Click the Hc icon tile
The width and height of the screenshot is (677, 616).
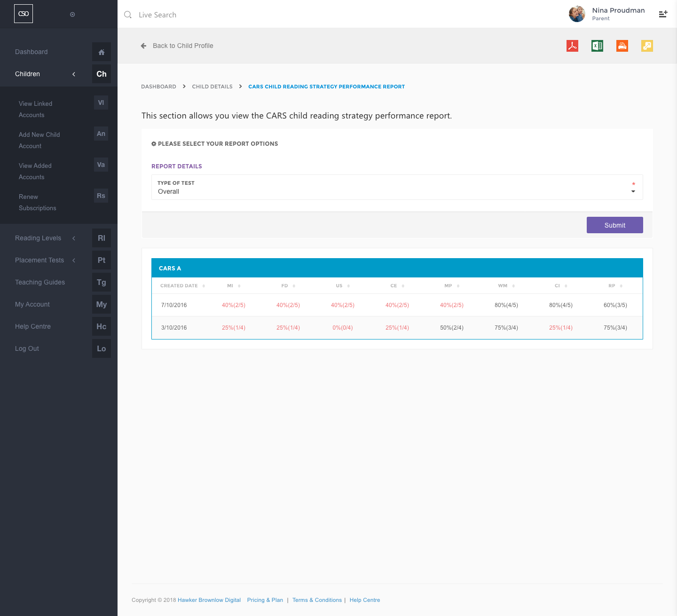click(x=102, y=326)
